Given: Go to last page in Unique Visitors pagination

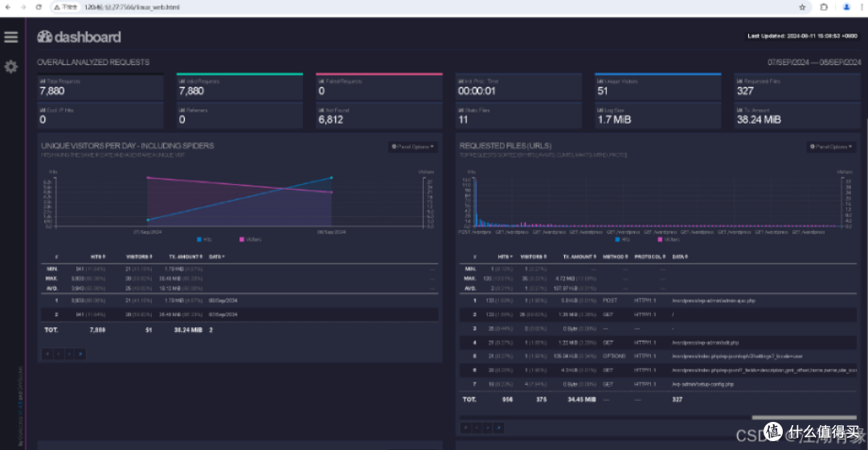Looking at the screenshot, I should (x=80, y=354).
